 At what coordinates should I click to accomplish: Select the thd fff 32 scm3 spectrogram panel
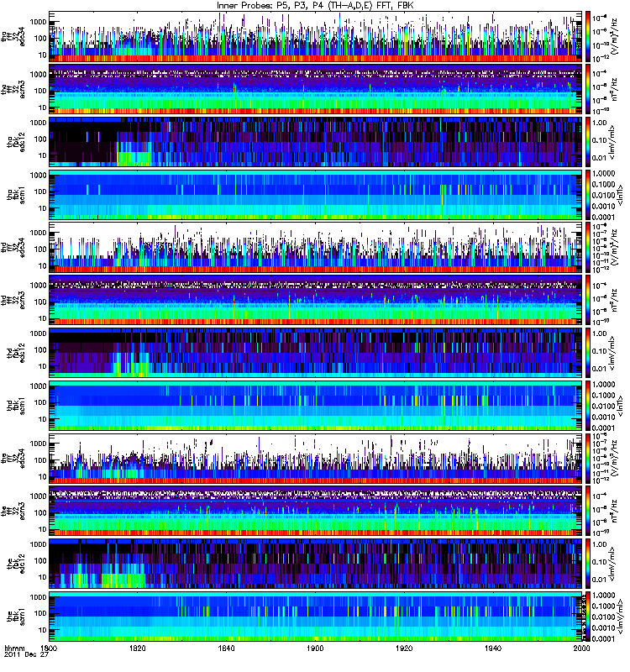tap(316, 300)
